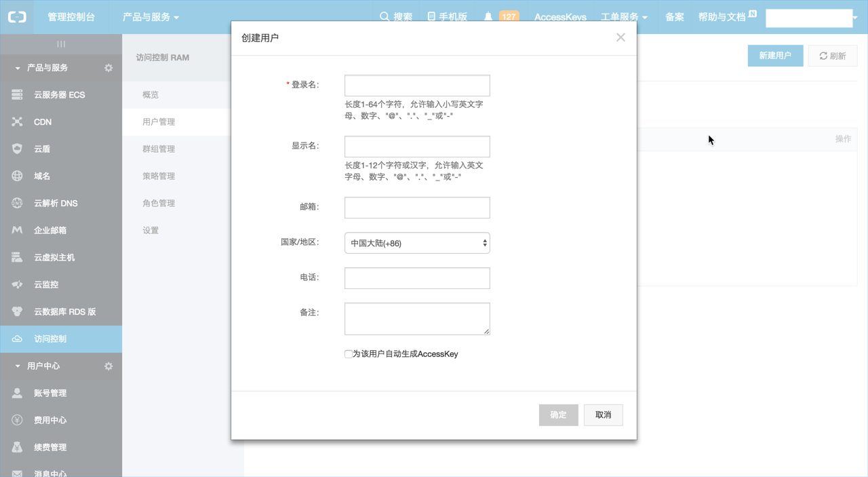Expand the 产品与服务 top menu

click(151, 17)
